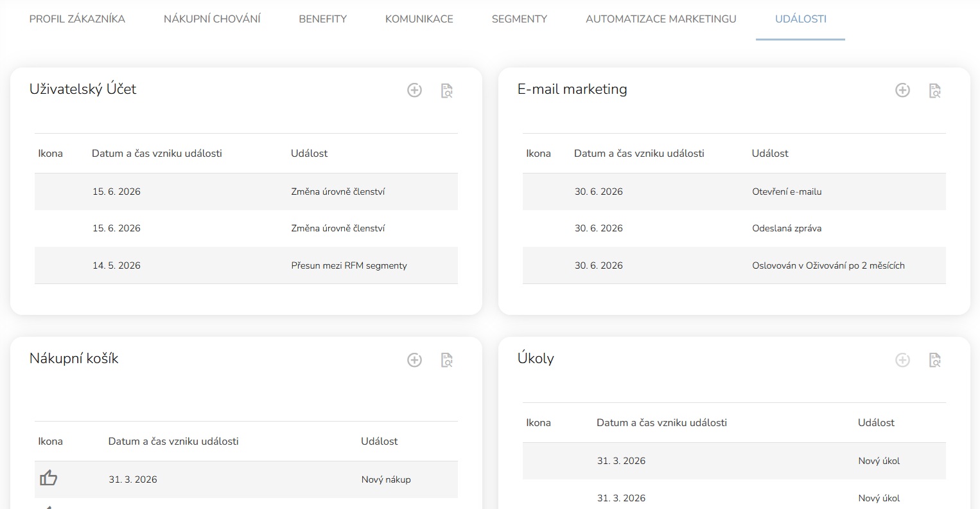Click the 14. 5. 2026 date cell

pos(116,265)
